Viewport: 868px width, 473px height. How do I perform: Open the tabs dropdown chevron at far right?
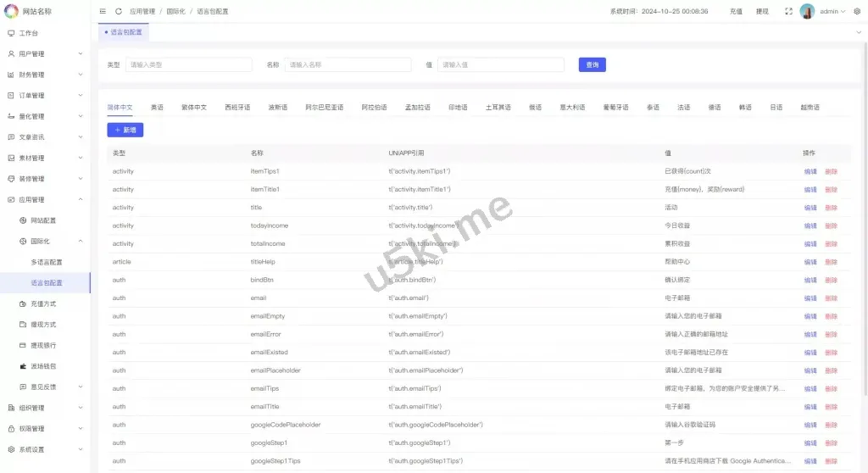[x=860, y=32]
